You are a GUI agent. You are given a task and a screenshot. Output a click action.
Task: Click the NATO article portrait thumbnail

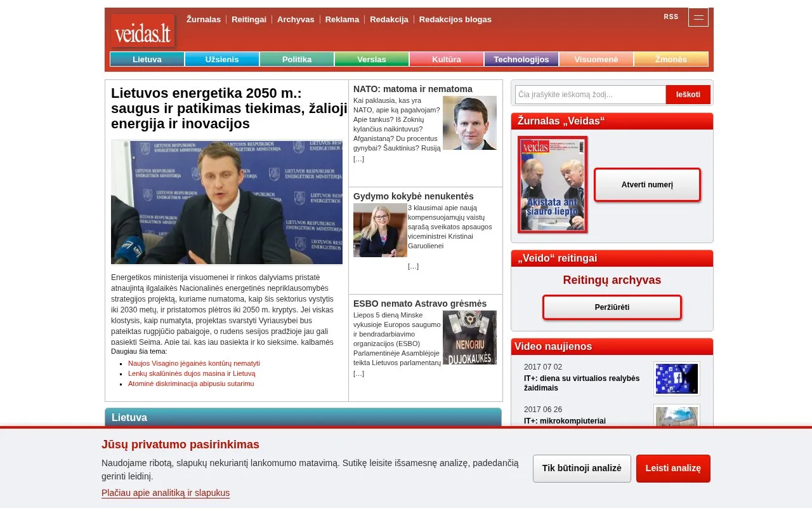[469, 123]
